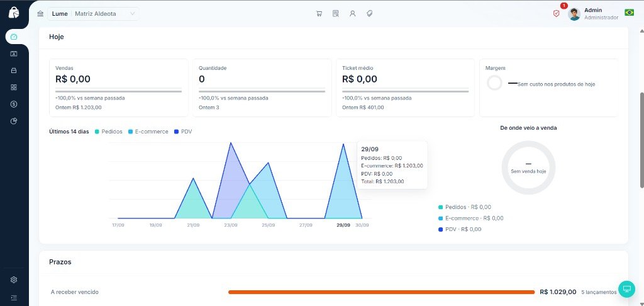The height and width of the screenshot is (306, 644).
Task: Open the pie chart reports sidebar icon
Action: [14, 121]
